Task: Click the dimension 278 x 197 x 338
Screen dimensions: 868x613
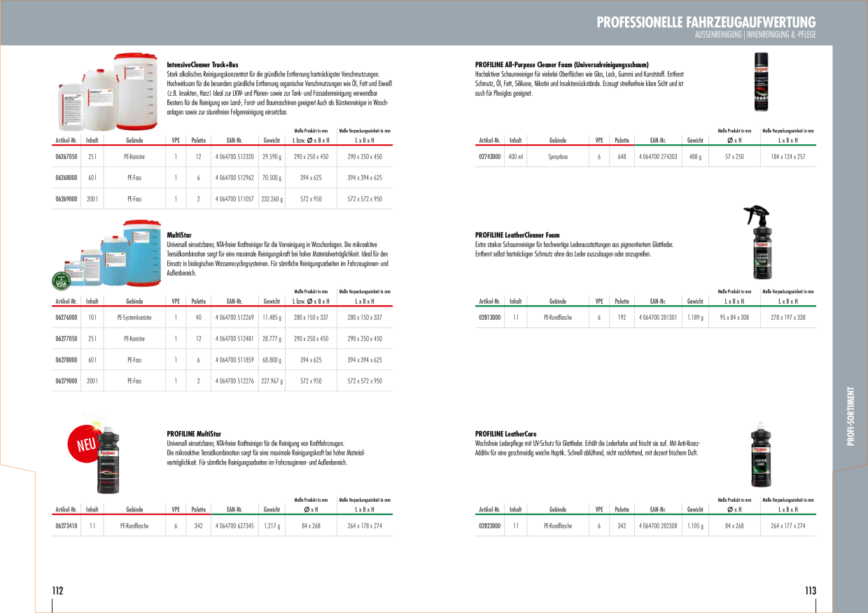Action: pyautogui.click(x=788, y=318)
